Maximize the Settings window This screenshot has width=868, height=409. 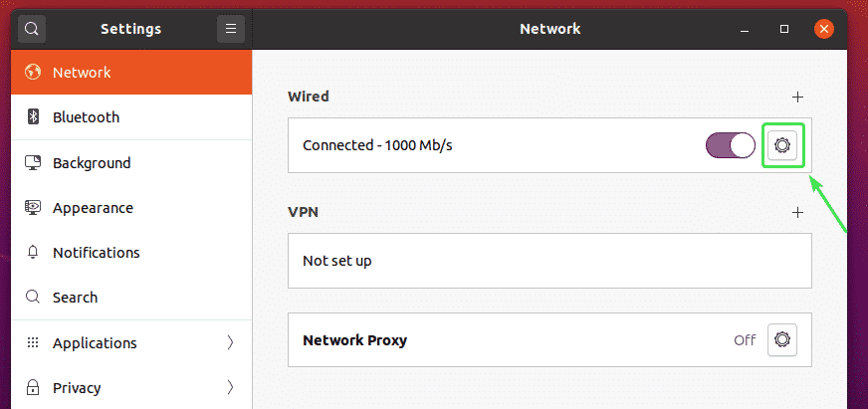point(784,29)
